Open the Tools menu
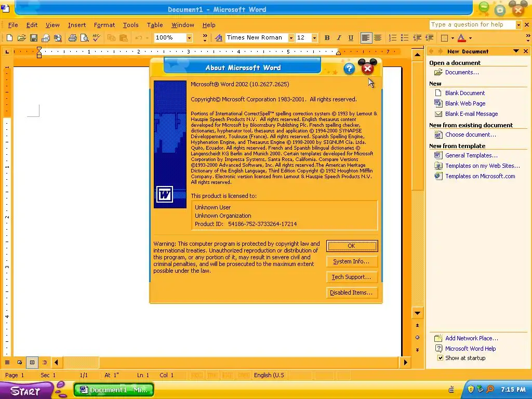532x399 pixels. pyautogui.click(x=130, y=25)
